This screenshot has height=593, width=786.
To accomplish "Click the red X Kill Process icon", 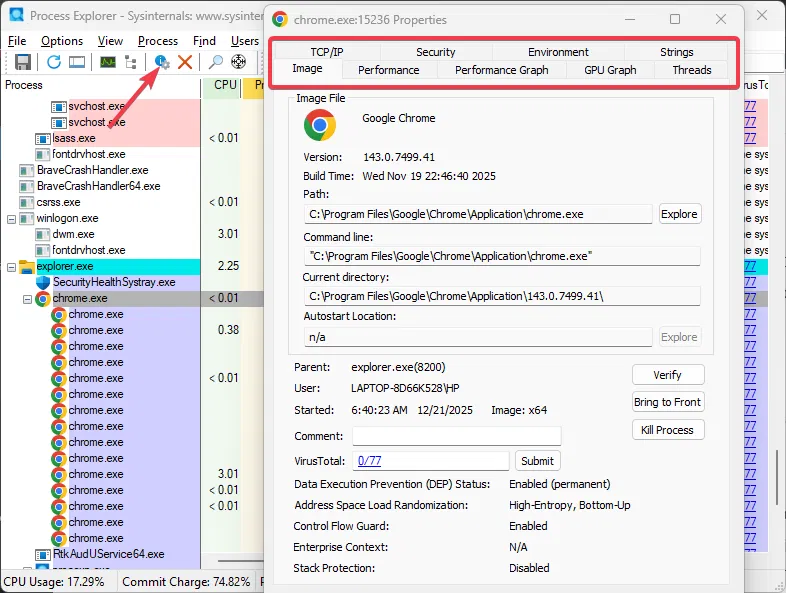I will 185,62.
